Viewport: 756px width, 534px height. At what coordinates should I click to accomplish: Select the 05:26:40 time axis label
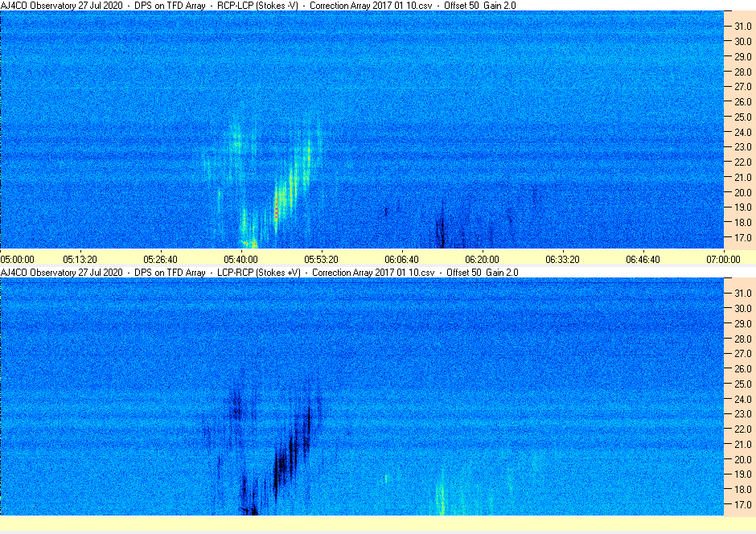pyautogui.click(x=161, y=259)
